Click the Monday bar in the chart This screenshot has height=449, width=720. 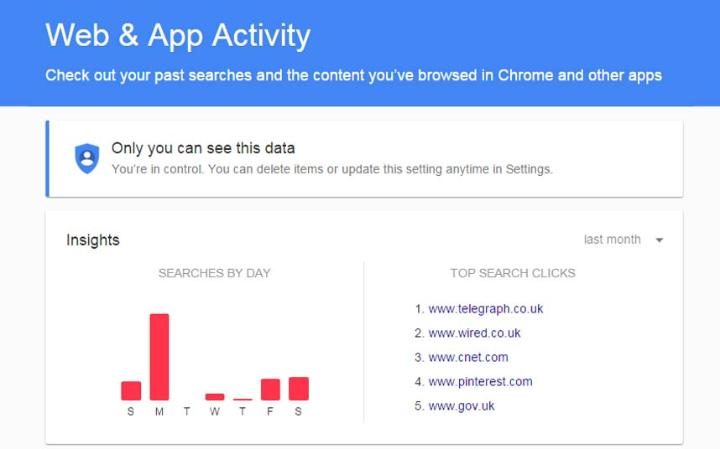[159, 357]
